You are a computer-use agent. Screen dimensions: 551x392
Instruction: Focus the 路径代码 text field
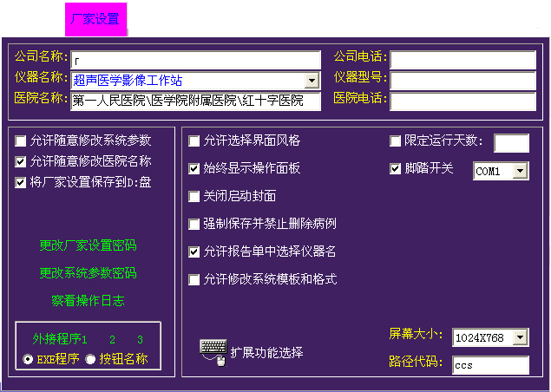click(x=490, y=365)
